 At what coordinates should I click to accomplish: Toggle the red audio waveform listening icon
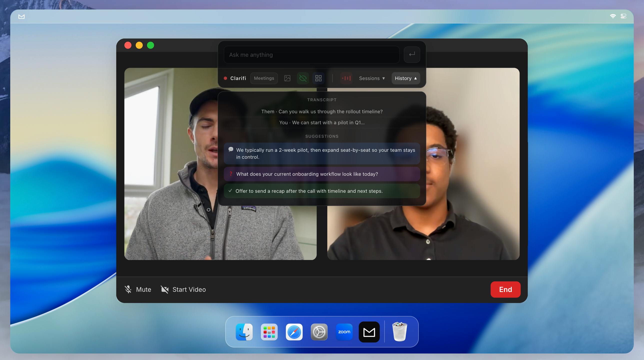pyautogui.click(x=346, y=78)
